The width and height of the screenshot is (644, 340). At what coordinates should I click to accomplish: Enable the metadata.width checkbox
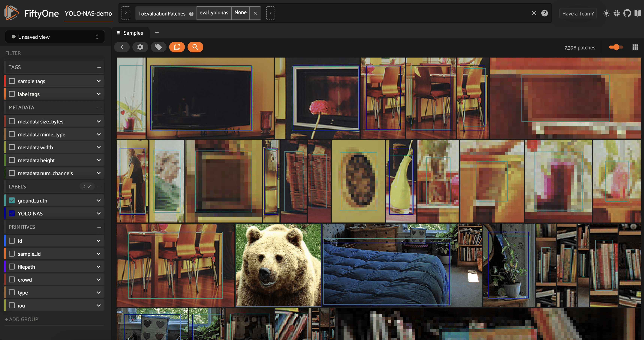[x=12, y=147]
